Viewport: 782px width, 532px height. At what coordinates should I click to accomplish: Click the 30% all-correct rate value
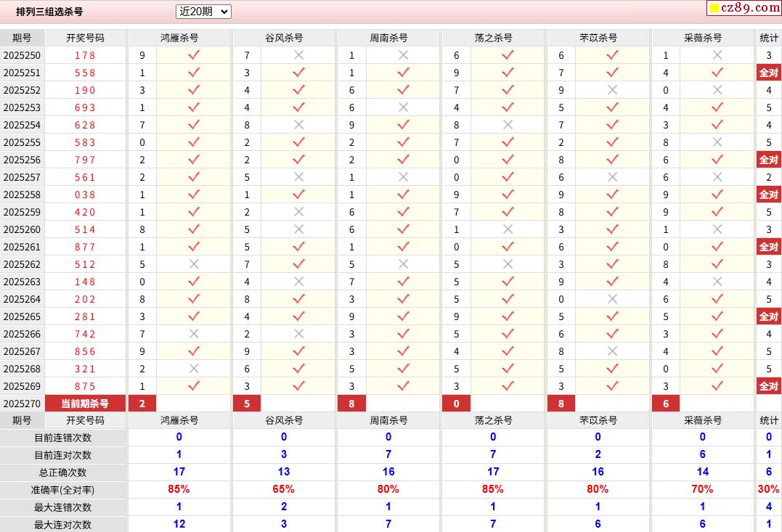[x=768, y=489]
